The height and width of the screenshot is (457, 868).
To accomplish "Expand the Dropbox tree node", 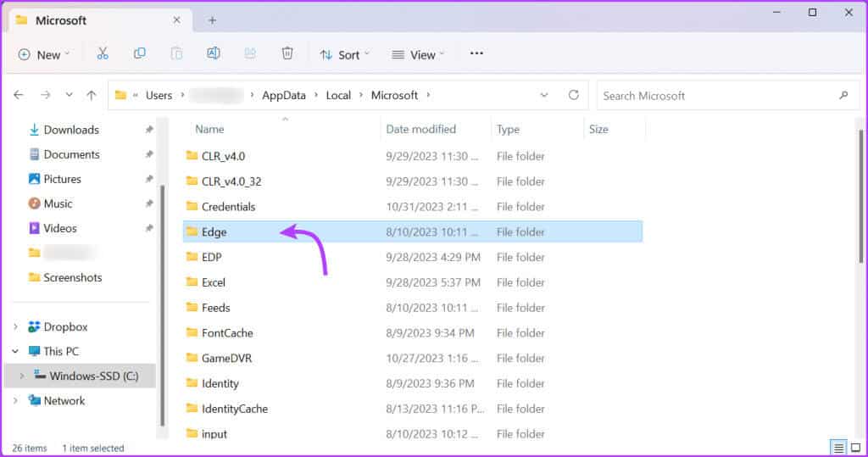I will coord(15,326).
